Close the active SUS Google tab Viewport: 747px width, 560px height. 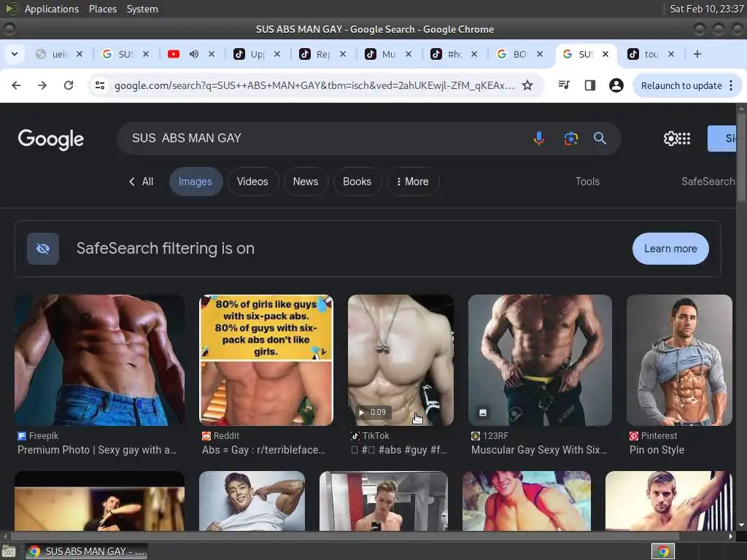pyautogui.click(x=605, y=54)
